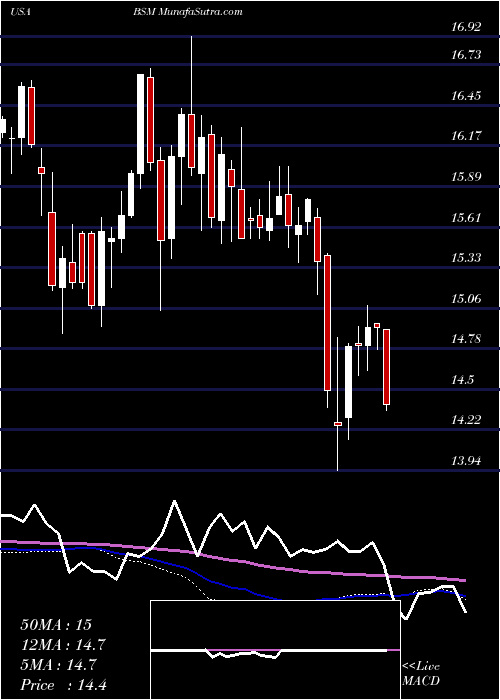Click the 15.61 price level label
The width and height of the screenshot is (500, 700).
pos(466,217)
